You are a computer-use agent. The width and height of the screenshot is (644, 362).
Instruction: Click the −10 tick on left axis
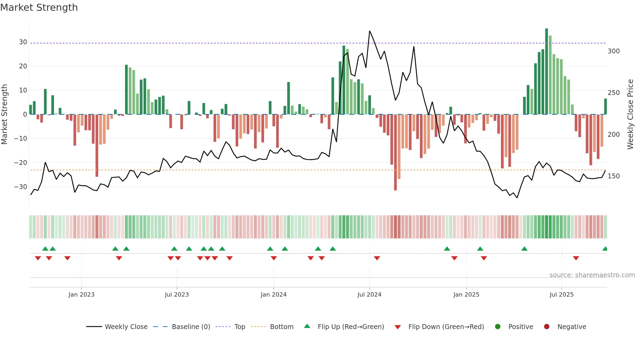(x=21, y=138)
